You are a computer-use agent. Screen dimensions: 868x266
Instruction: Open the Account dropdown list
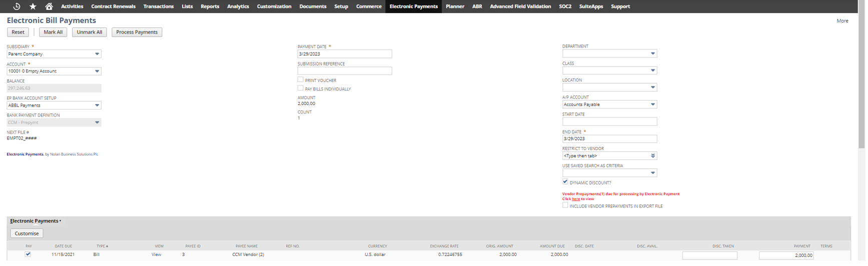(x=97, y=71)
